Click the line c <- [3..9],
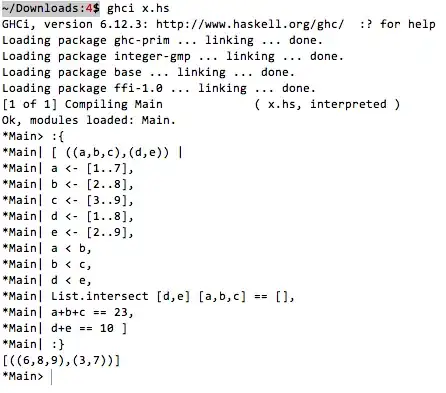This screenshot has height=393, width=446. (92, 200)
